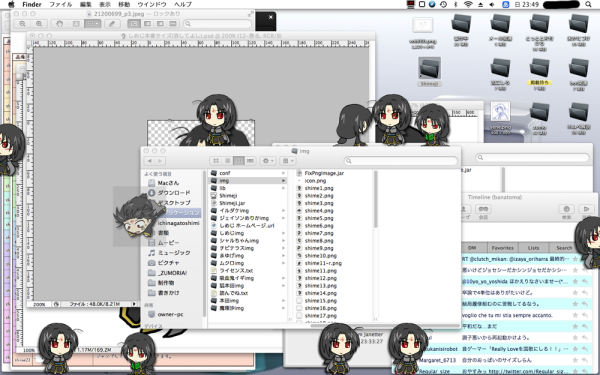
Task: Open the Preview selection tool dropdown
Action: coord(93,24)
